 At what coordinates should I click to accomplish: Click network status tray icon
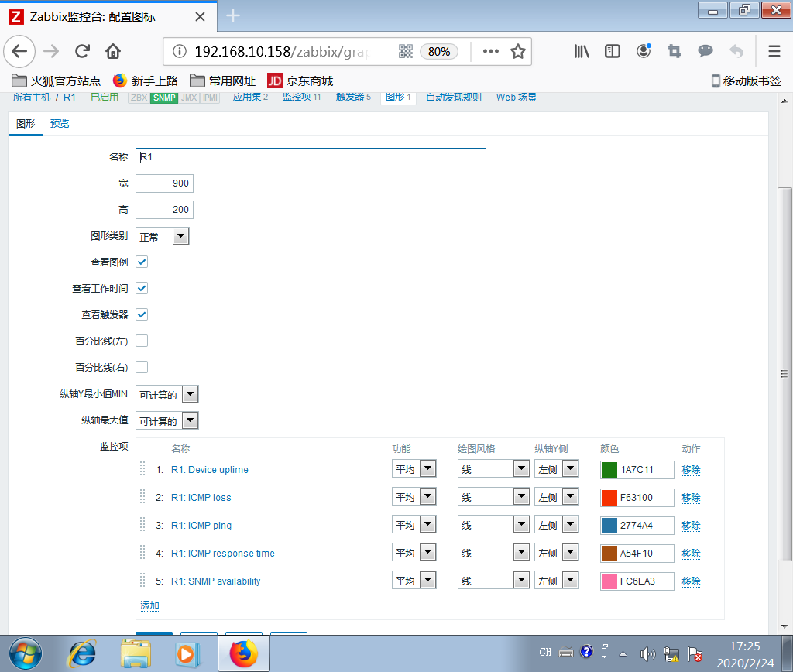point(671,653)
